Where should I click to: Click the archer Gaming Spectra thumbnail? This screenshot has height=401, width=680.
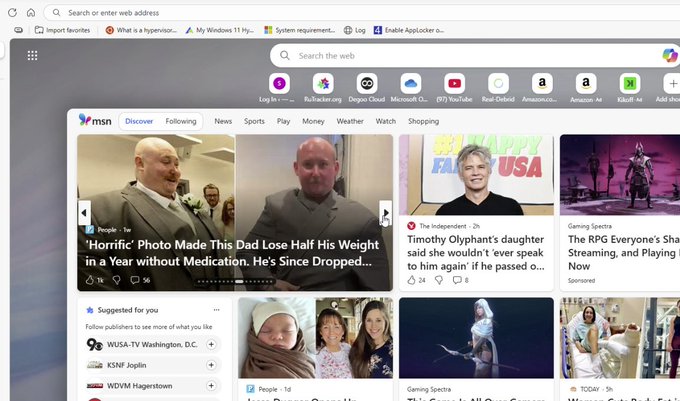pos(476,338)
